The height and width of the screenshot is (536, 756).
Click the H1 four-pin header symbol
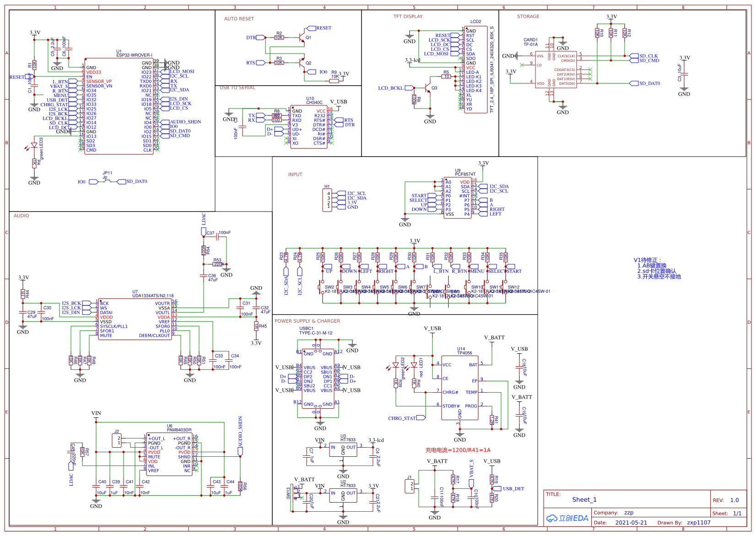click(327, 200)
